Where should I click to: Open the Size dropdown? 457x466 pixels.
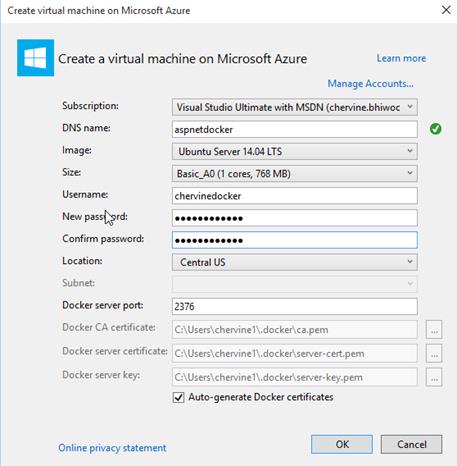coord(295,173)
